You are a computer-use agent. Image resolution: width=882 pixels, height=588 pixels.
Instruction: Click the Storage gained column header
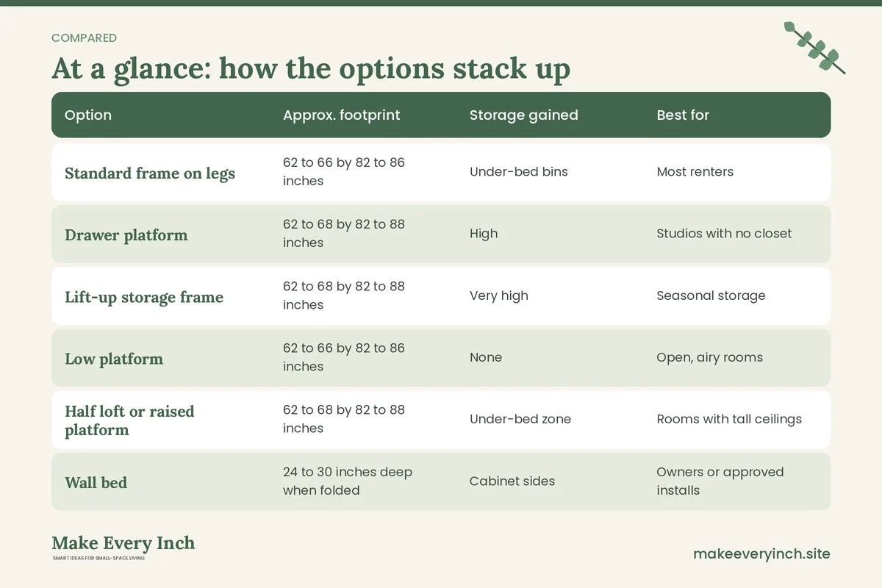(x=524, y=115)
